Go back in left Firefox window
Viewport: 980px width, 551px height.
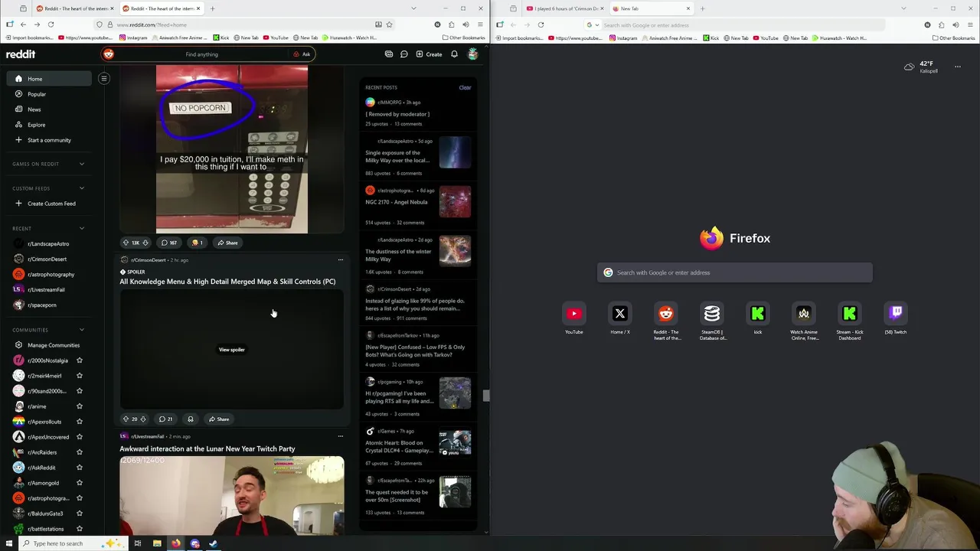pos(23,24)
